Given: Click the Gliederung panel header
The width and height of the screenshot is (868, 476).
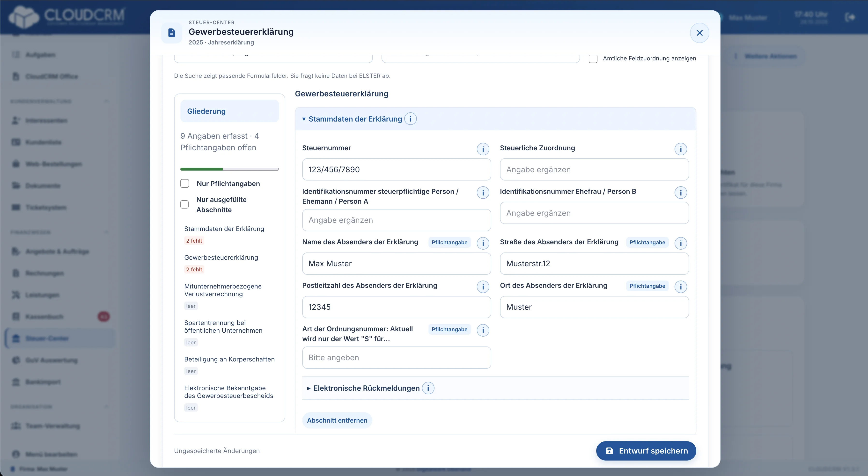Looking at the screenshot, I should (229, 111).
